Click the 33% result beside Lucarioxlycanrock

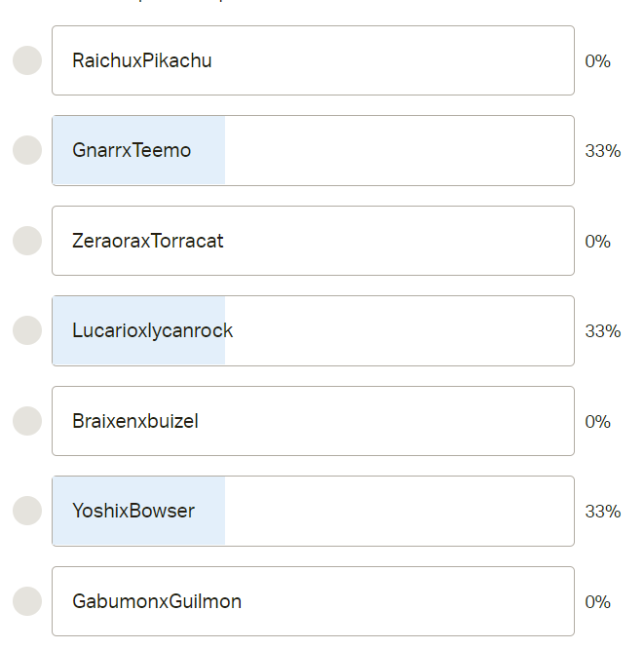tap(602, 331)
